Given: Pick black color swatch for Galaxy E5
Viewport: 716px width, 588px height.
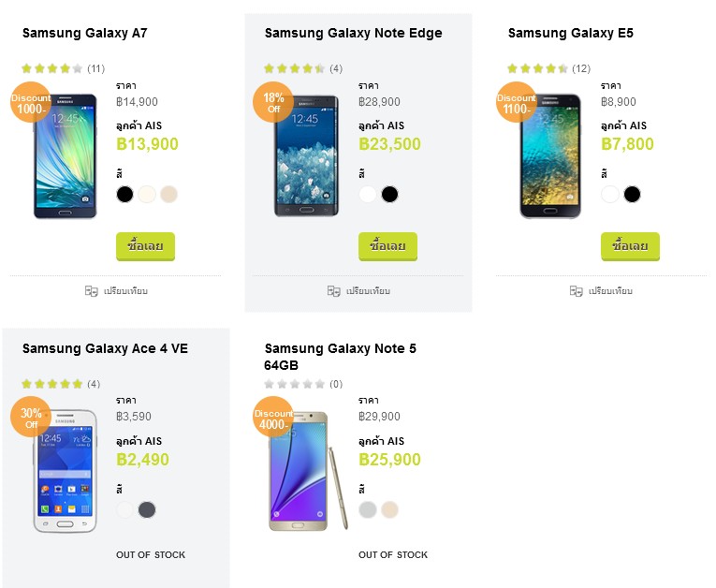Looking at the screenshot, I should [633, 194].
